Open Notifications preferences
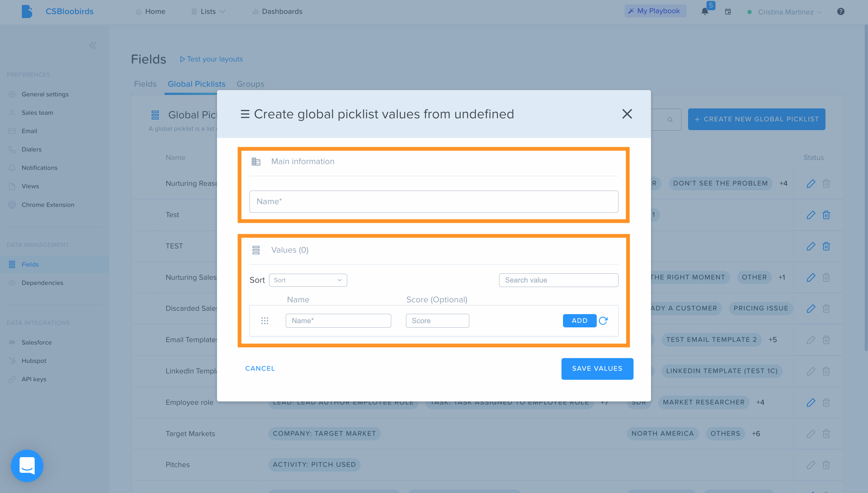 39,168
